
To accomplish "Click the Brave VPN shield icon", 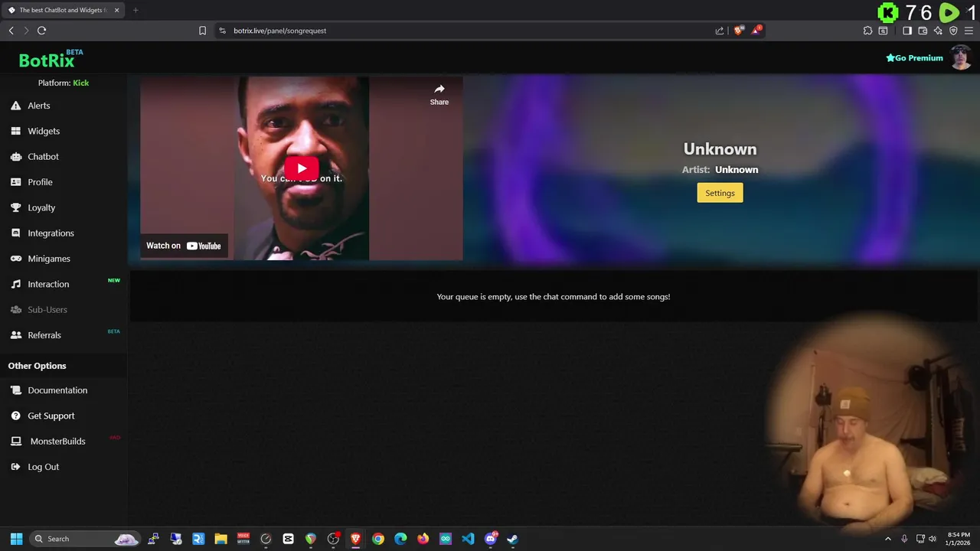I will pyautogui.click(x=953, y=31).
